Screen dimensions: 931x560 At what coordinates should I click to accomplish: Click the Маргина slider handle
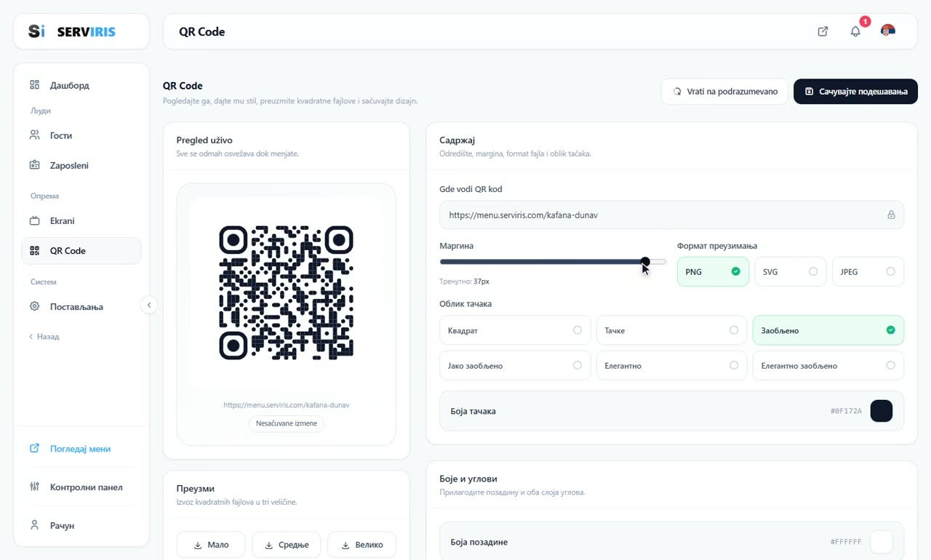645,262
